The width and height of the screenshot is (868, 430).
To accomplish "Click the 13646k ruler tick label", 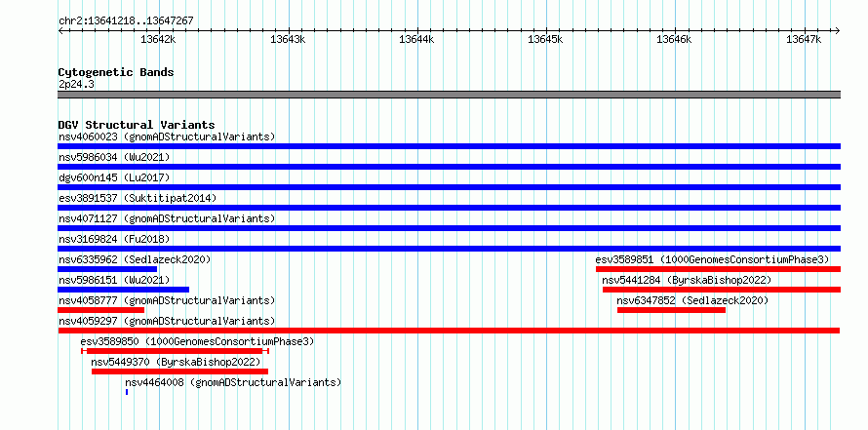I will 674,39.
